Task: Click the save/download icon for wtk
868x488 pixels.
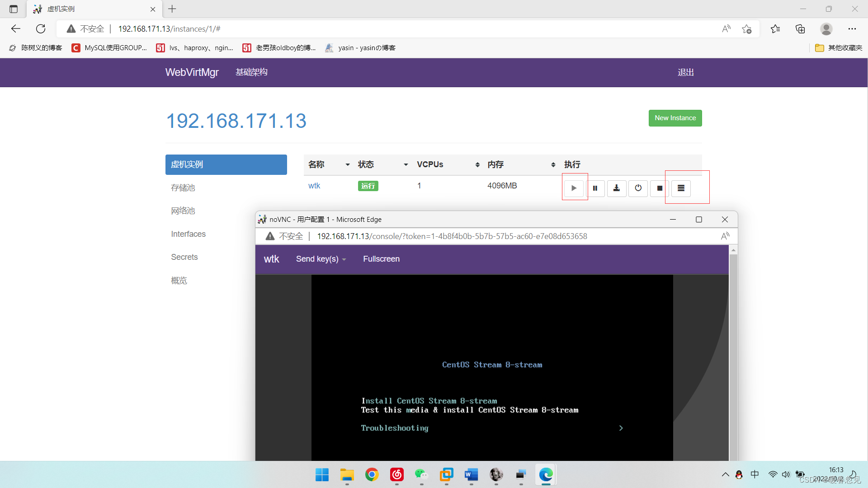Action: click(x=616, y=188)
